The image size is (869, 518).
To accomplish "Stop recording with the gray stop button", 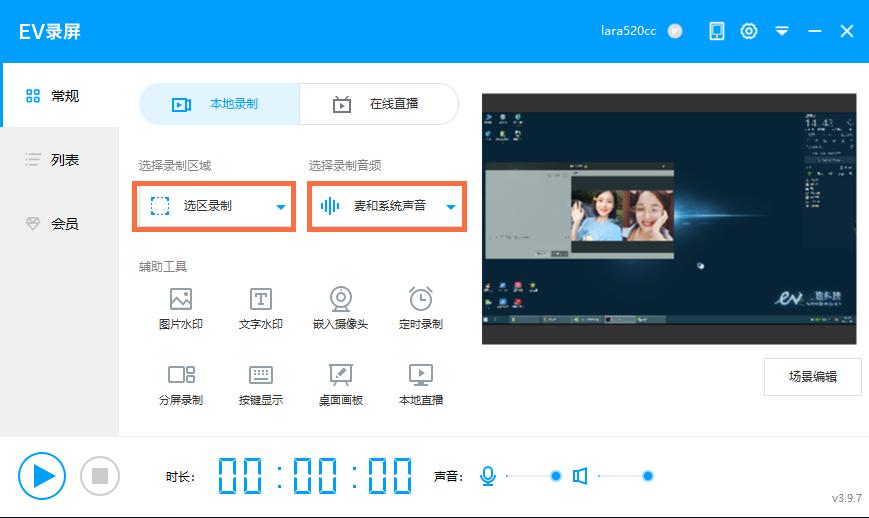I will (x=100, y=476).
